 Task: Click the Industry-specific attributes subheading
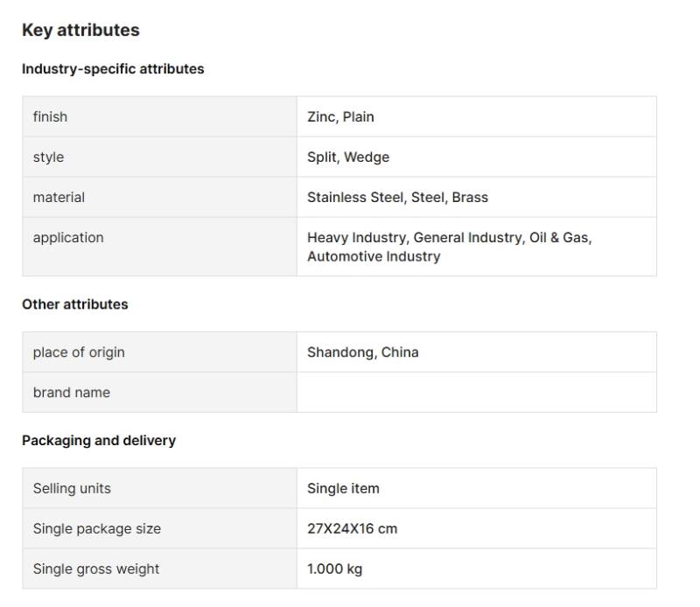[x=113, y=69]
